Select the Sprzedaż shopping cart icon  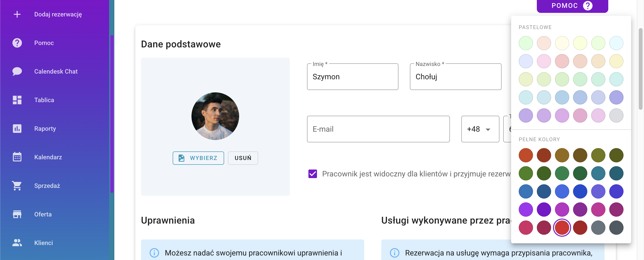(17, 185)
